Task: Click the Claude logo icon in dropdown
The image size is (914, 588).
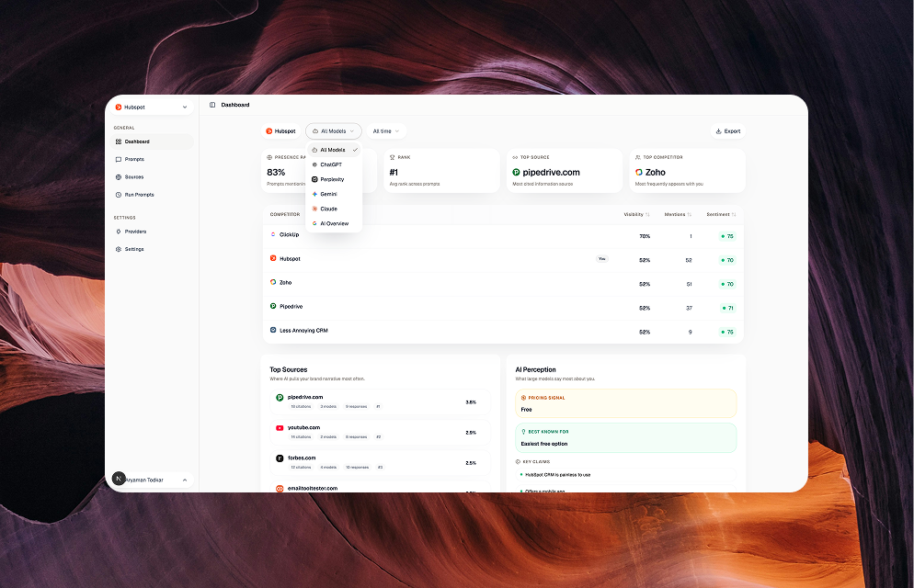Action: (x=314, y=209)
